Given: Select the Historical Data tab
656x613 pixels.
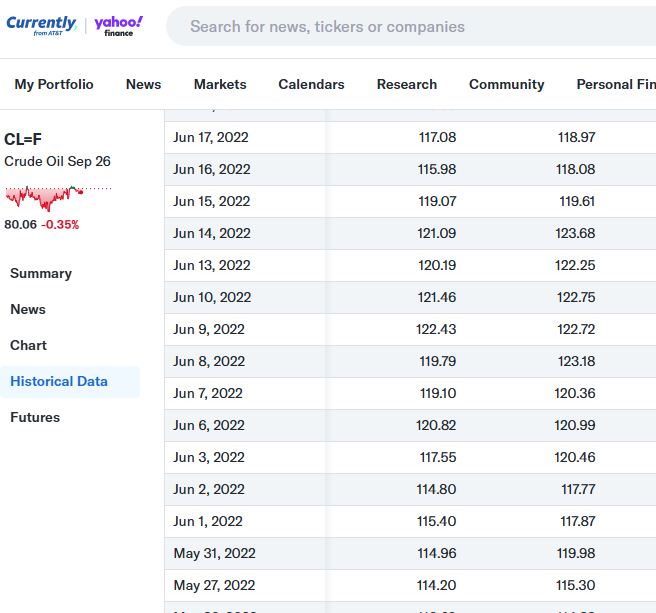Looking at the screenshot, I should pos(59,381).
